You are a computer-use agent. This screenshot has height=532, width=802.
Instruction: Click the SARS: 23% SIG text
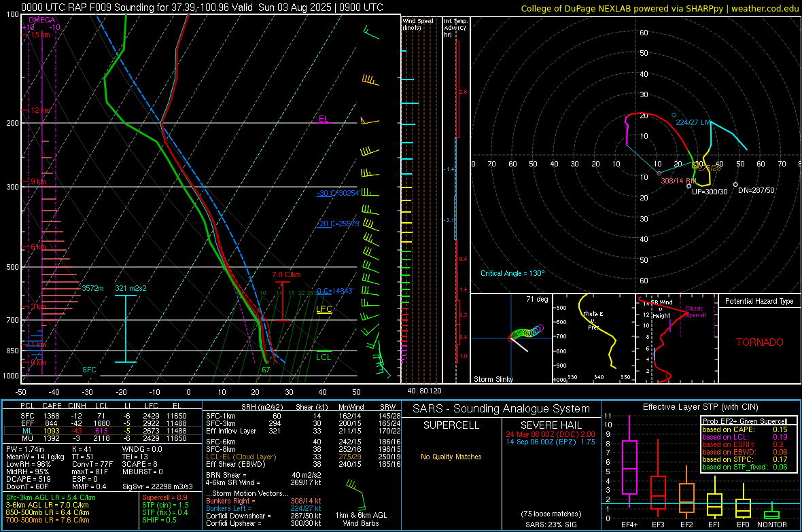point(551,525)
